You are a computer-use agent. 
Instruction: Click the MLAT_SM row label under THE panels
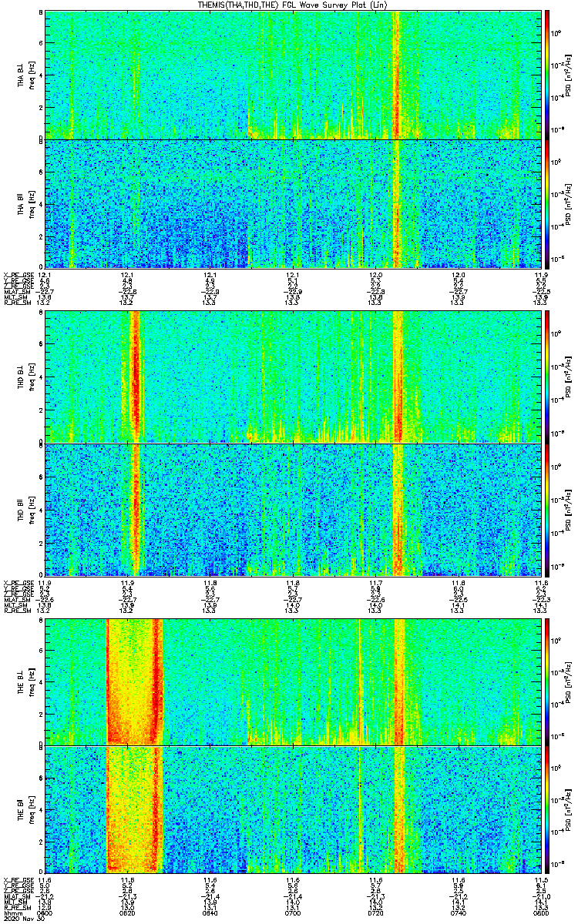pyautogui.click(x=17, y=896)
